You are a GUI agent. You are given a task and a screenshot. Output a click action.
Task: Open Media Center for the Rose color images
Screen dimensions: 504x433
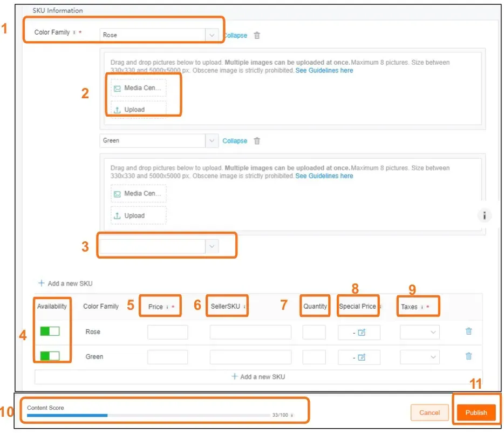click(x=139, y=88)
